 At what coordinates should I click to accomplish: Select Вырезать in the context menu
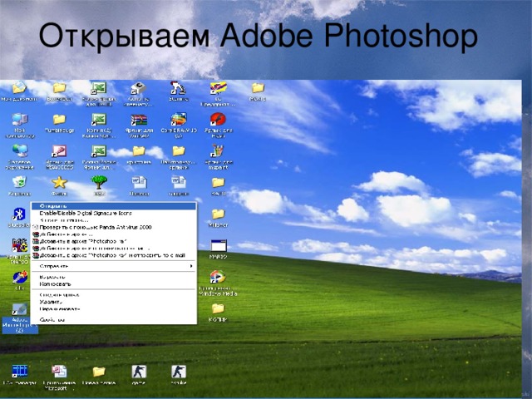click(x=114, y=277)
